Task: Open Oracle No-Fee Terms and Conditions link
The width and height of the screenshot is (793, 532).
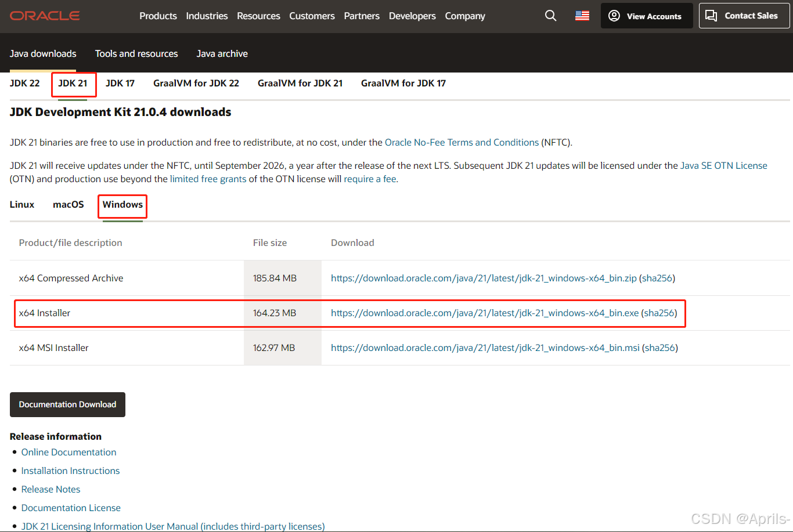Action: (x=462, y=142)
